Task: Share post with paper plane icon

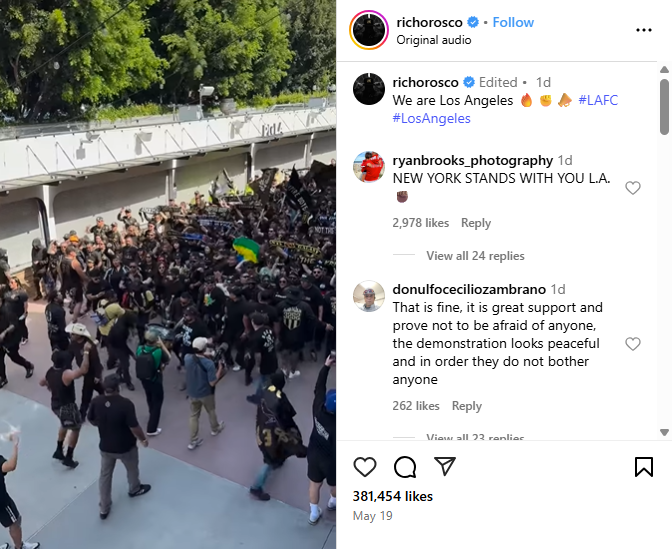Action: click(444, 466)
